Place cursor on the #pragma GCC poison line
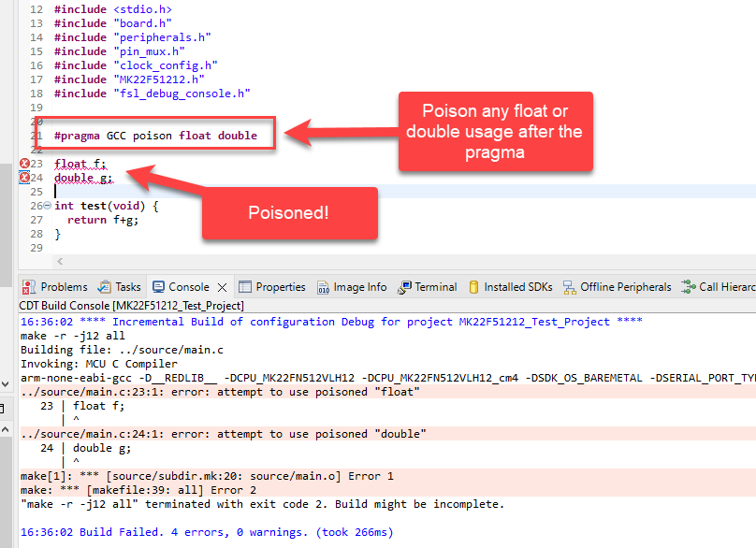 [x=155, y=136]
